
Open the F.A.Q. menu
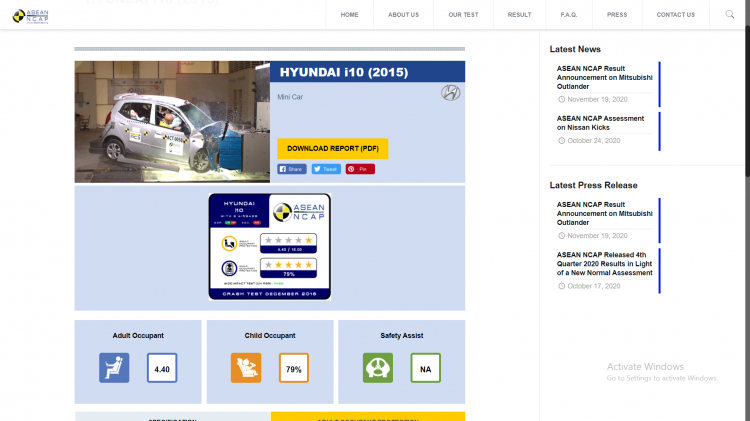(569, 15)
